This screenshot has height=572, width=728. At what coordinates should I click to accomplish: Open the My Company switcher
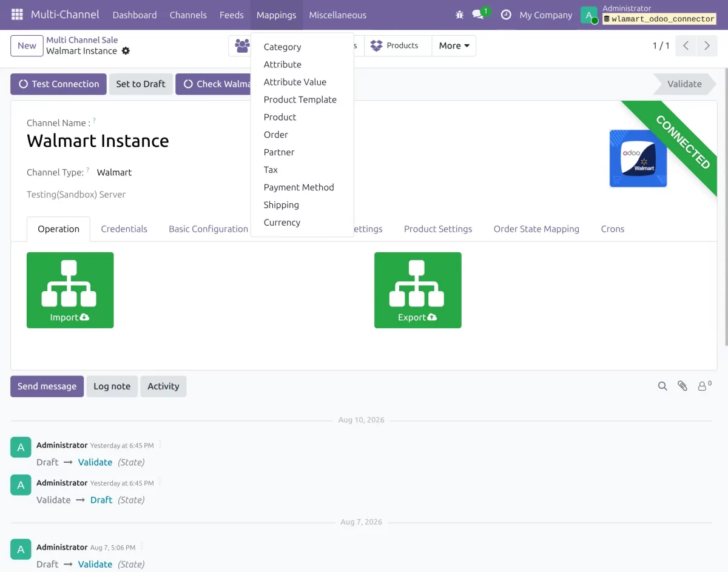[545, 15]
